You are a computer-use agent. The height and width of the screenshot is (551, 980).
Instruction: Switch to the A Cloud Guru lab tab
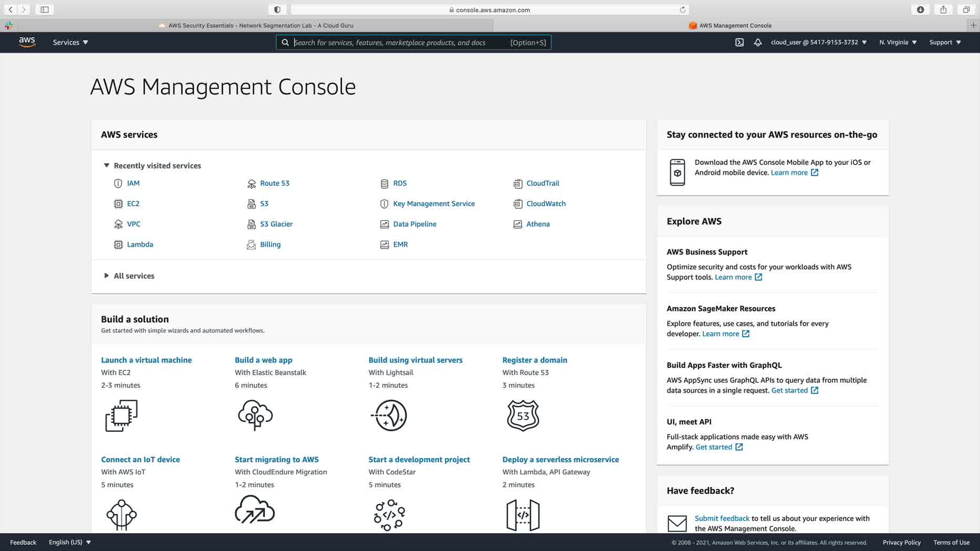[x=256, y=25]
